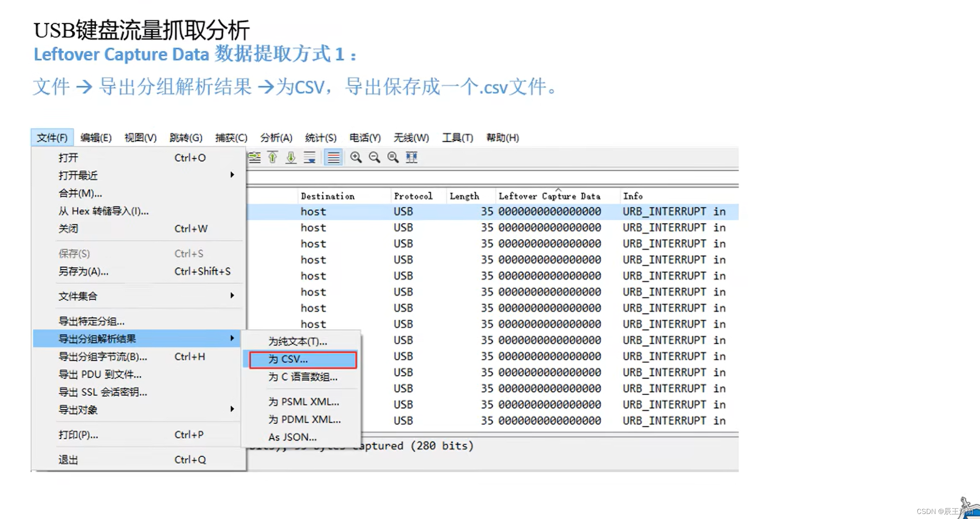Toggle auto-scroll during live capture icon

coord(310,158)
